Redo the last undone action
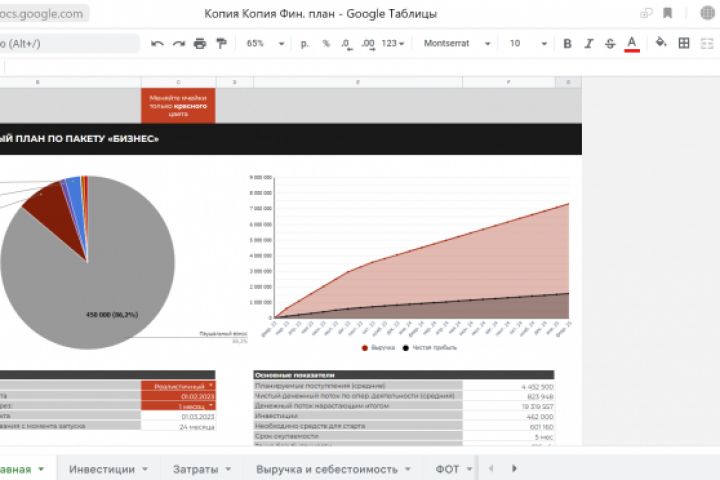Image resolution: width=720 pixels, height=480 pixels. [x=179, y=44]
